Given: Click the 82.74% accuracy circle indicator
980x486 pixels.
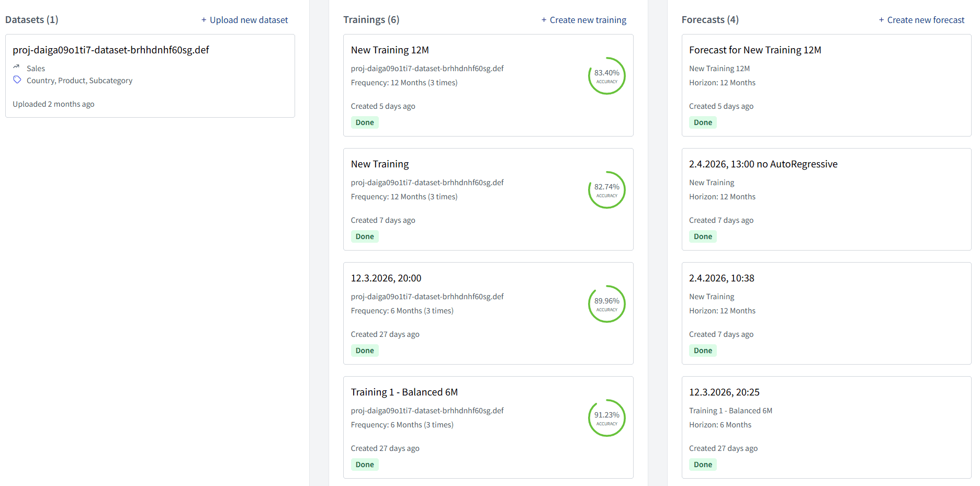Looking at the screenshot, I should coord(606,190).
